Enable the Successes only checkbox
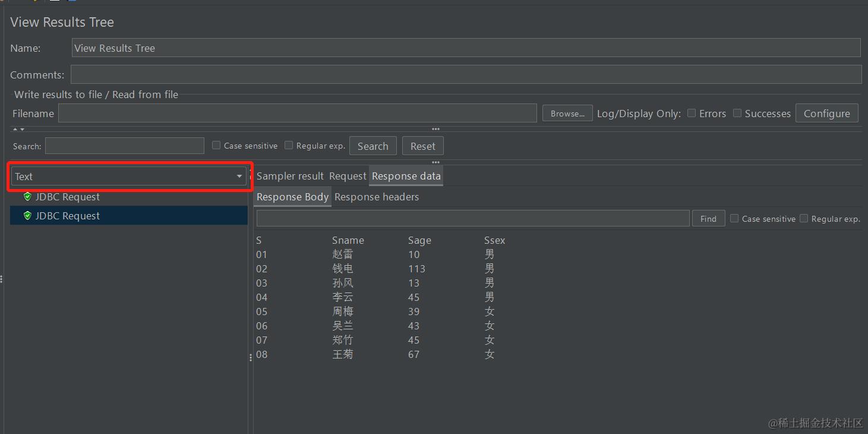The height and width of the screenshot is (434, 868). (x=737, y=113)
